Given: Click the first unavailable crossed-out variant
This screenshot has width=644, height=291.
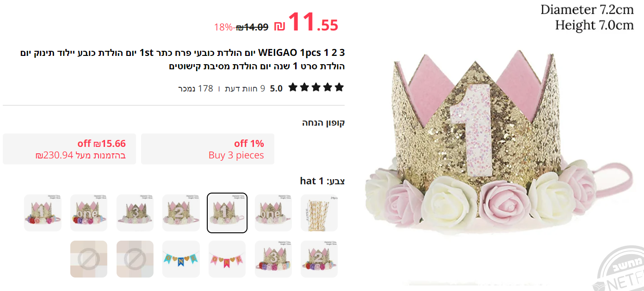Looking at the screenshot, I should coord(135,259).
